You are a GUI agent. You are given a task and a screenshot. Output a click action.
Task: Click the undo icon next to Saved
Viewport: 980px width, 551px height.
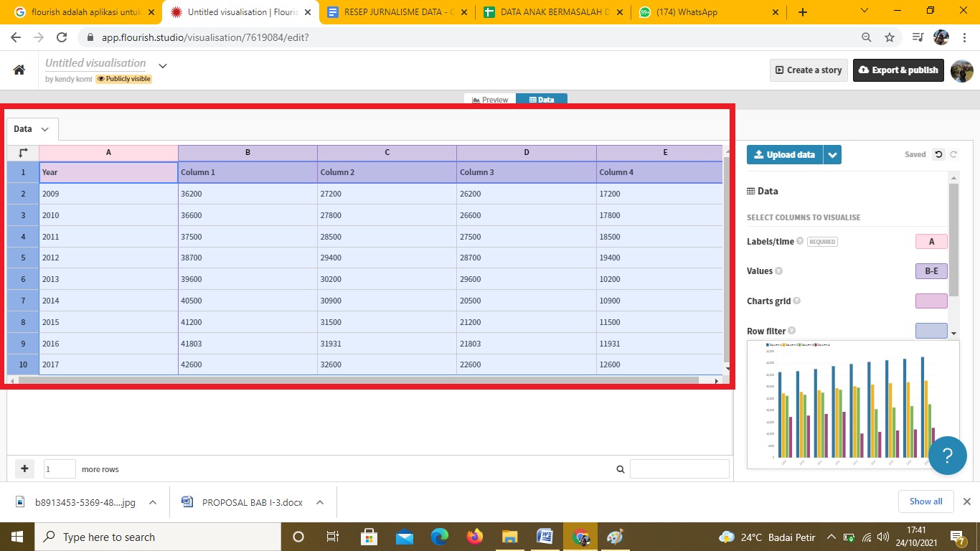938,154
